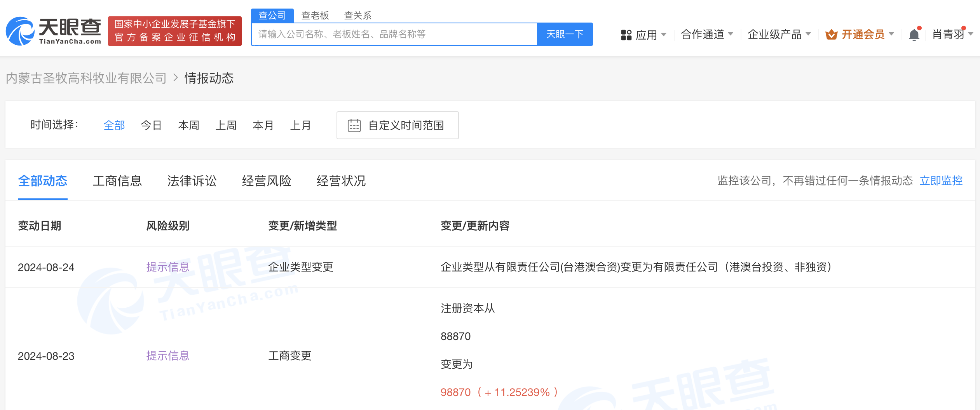
Task: Open the 内蒙古圣牧高科牧业有限公司 breadcrumb link
Action: [x=85, y=78]
